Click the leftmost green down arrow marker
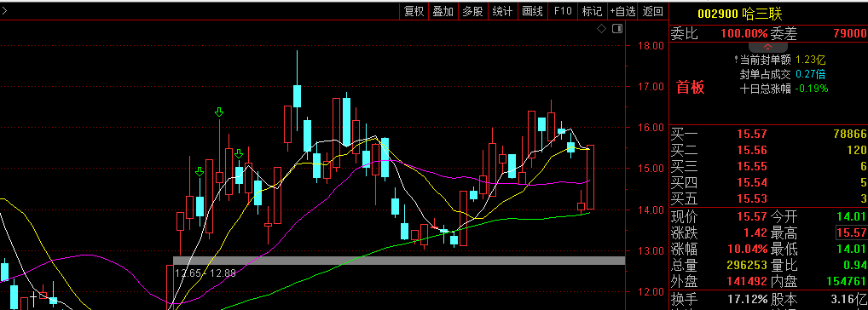Image resolution: width=868 pixels, height=310 pixels. 200,172
